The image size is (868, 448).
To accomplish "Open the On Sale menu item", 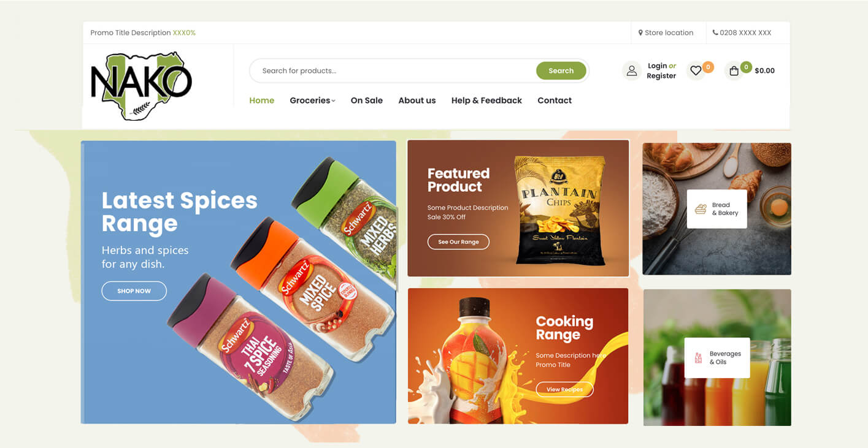I will [367, 101].
